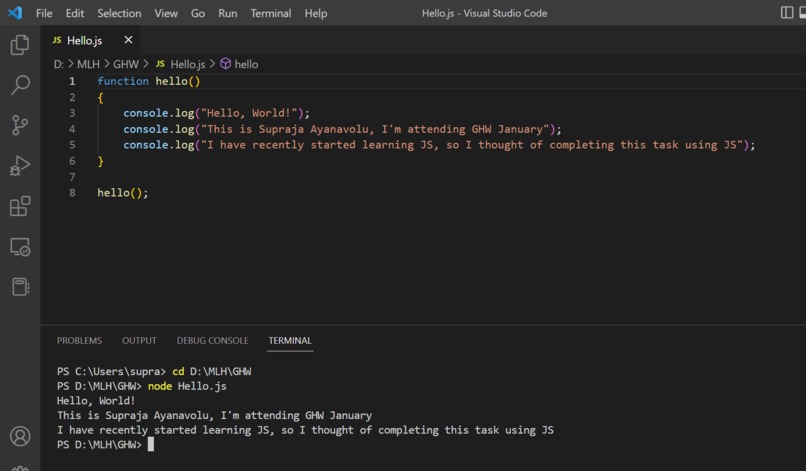Open the File menu

[x=44, y=13]
